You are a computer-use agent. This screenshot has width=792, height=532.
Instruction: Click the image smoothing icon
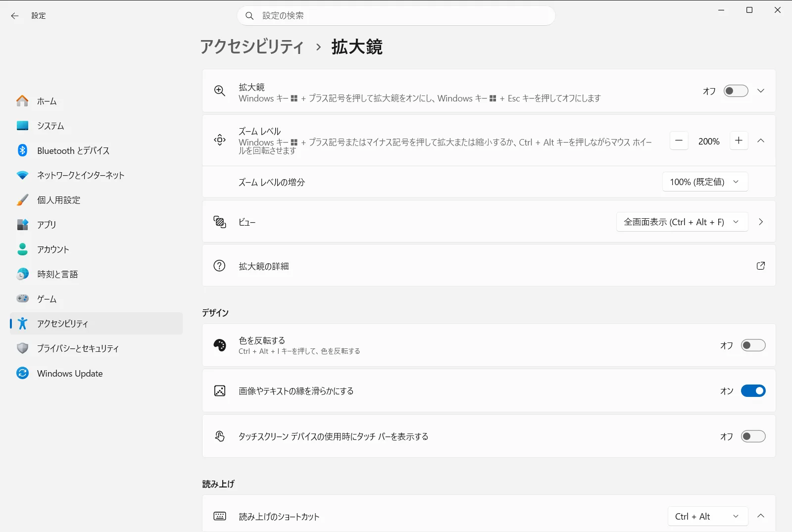click(220, 391)
